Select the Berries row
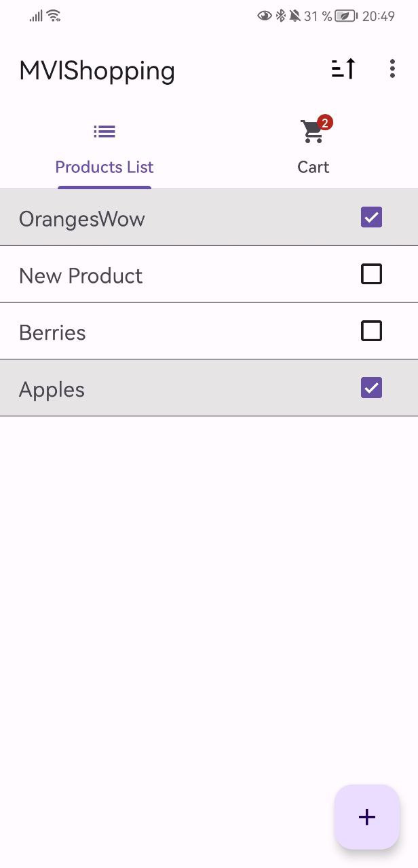Viewport: 418px width, 868px height. point(136,331)
